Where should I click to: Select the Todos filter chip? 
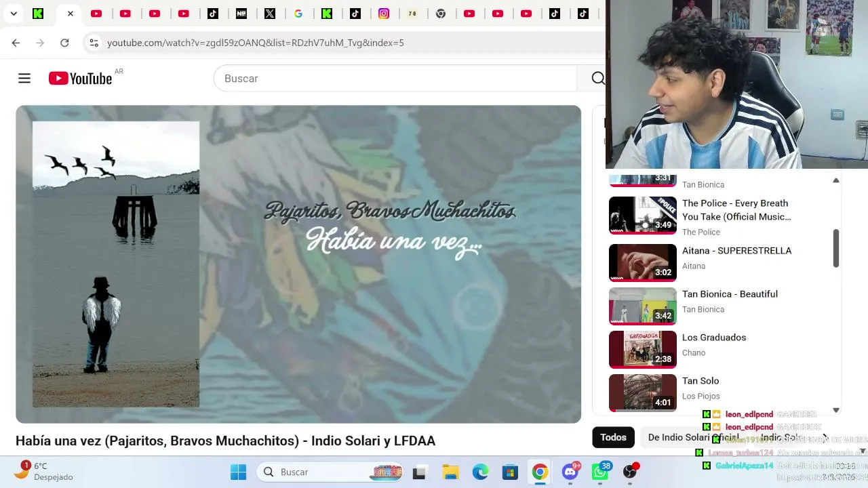[x=613, y=437]
